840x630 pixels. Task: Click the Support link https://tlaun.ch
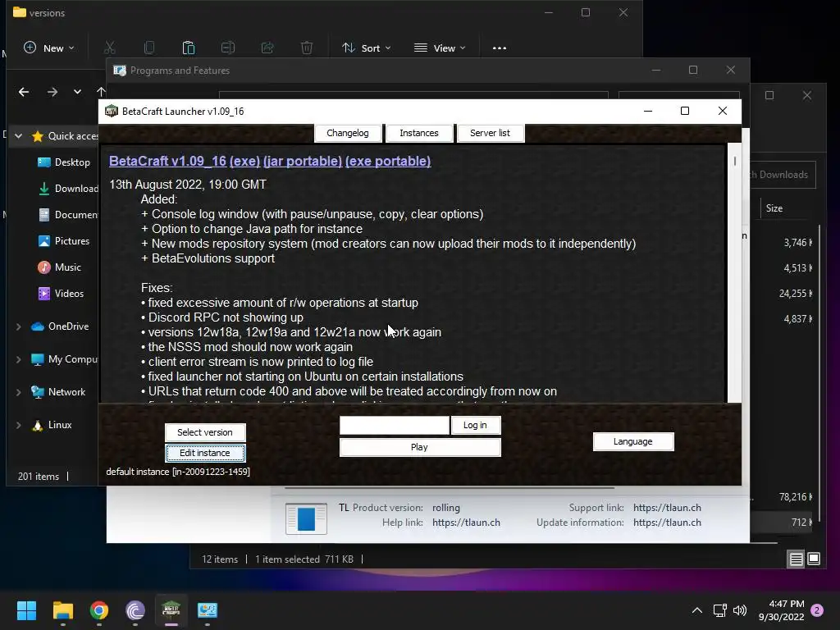667,508
